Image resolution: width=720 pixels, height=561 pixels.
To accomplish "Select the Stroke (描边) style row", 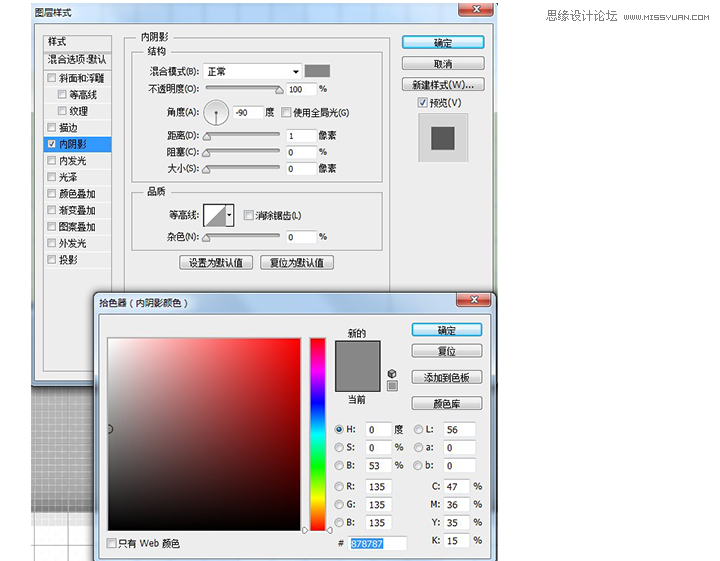I will (78, 128).
